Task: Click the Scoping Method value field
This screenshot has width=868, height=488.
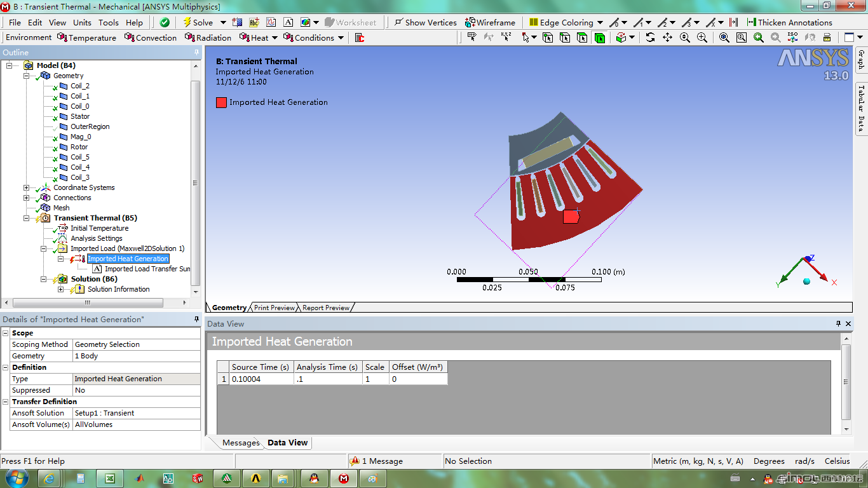Action: tap(137, 344)
